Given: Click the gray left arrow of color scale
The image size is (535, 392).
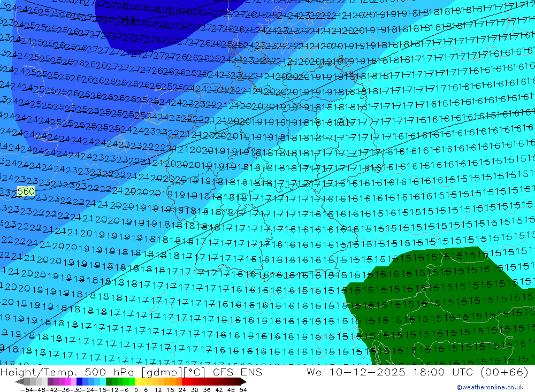Looking at the screenshot, I should tap(19, 381).
